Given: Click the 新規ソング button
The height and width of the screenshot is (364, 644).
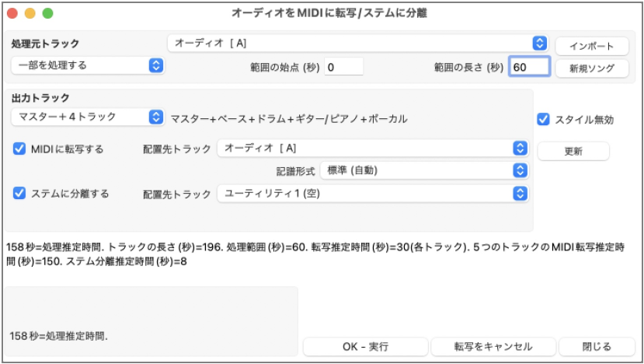Looking at the screenshot, I should 592,68.
